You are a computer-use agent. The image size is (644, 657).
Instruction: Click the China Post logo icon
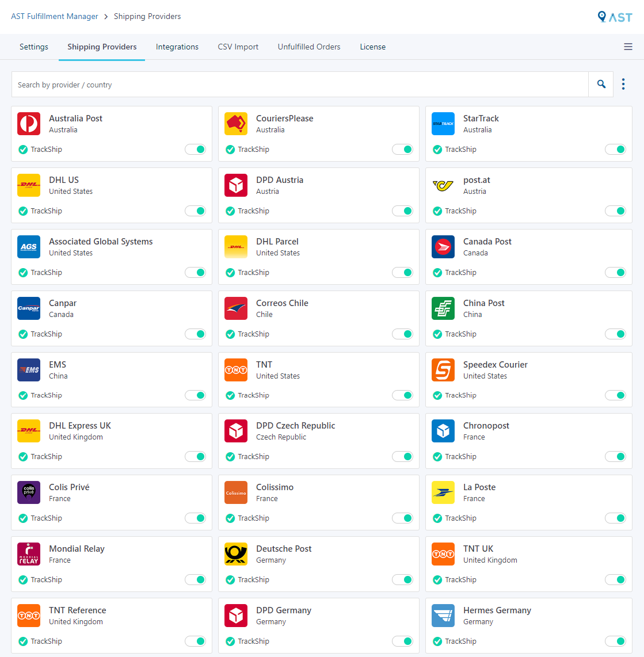point(443,308)
